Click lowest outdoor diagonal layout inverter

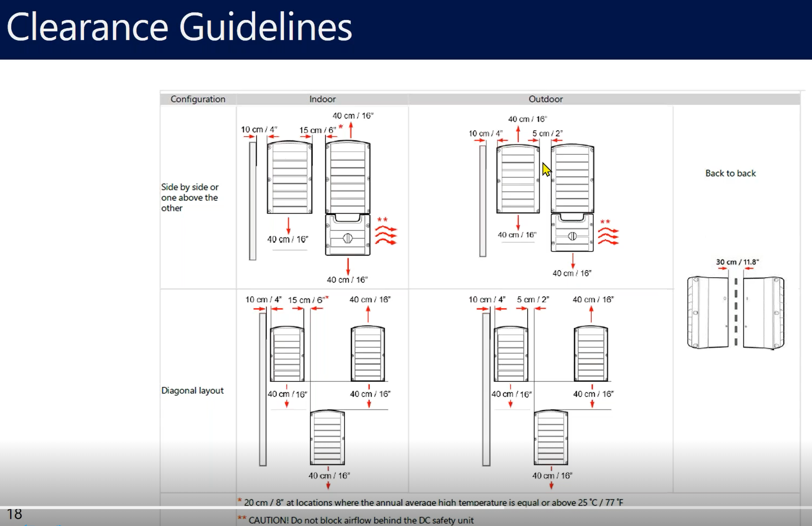pyautogui.click(x=551, y=438)
